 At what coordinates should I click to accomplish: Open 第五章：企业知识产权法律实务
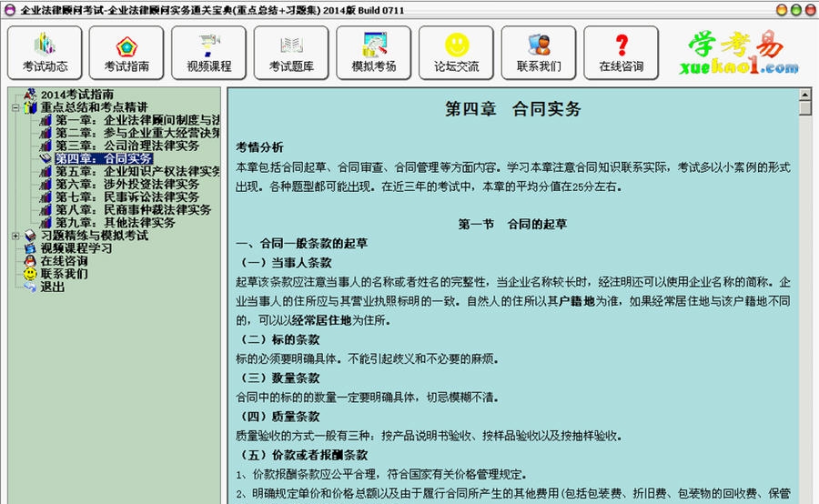coord(138,171)
